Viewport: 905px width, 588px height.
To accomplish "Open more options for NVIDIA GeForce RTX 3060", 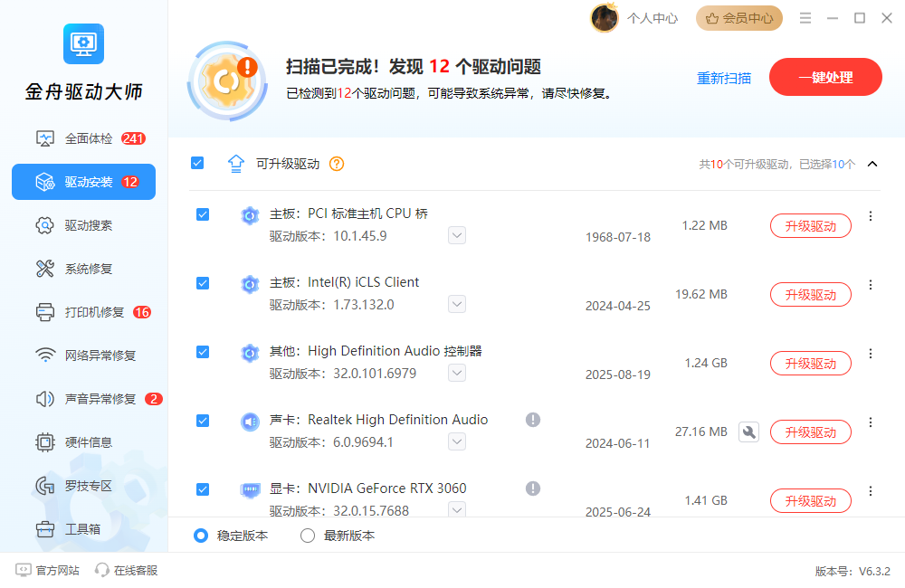I will point(871,491).
